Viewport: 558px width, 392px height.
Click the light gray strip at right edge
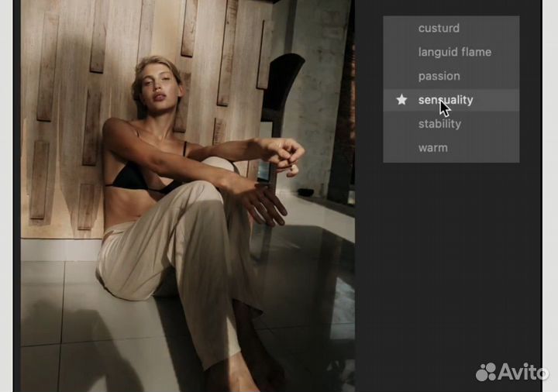[x=549, y=194]
